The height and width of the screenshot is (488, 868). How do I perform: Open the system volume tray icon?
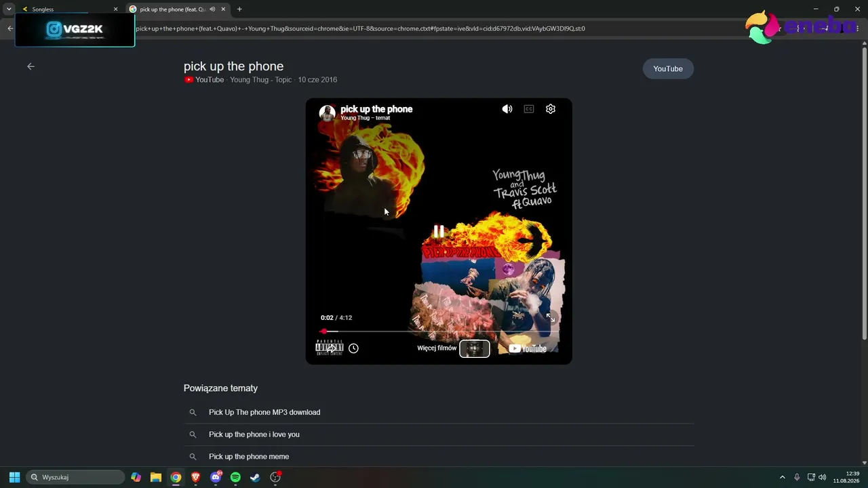click(823, 477)
